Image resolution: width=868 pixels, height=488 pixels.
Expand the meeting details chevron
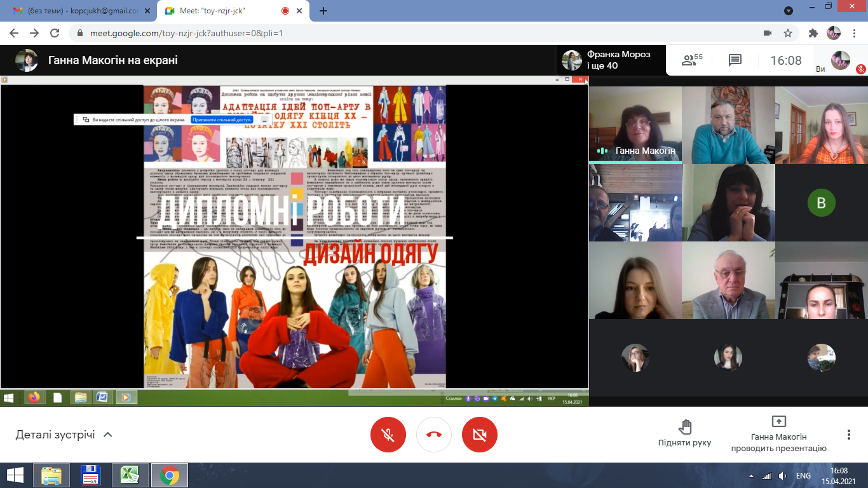(x=108, y=435)
